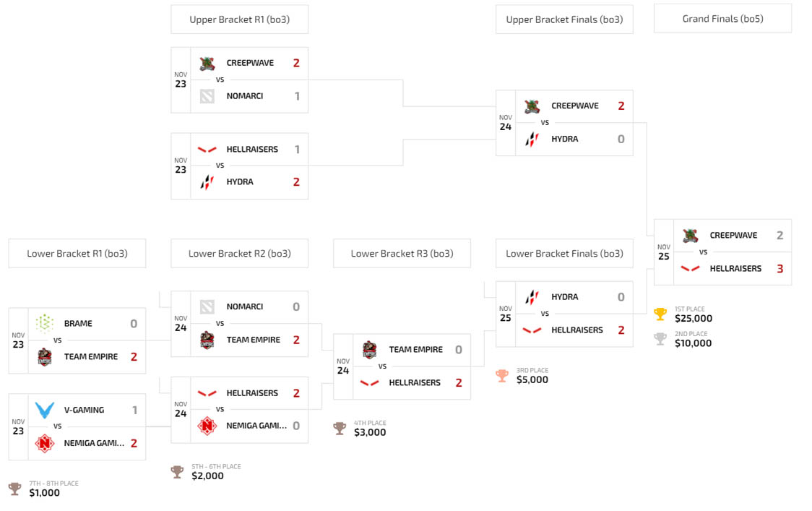Click Team Empire logo in Lower Bracket R3
This screenshot has width=812, height=511.
369,350
